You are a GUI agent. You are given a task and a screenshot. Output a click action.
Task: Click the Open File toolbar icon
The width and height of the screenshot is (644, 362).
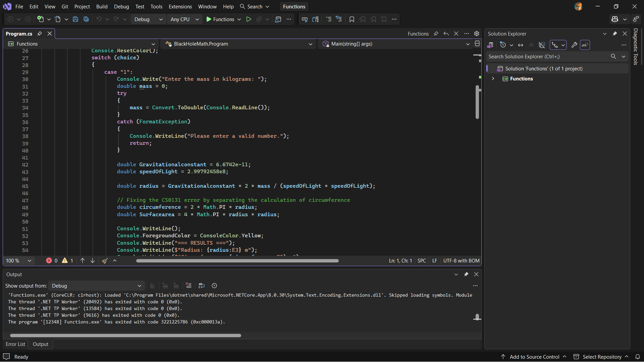[58, 19]
